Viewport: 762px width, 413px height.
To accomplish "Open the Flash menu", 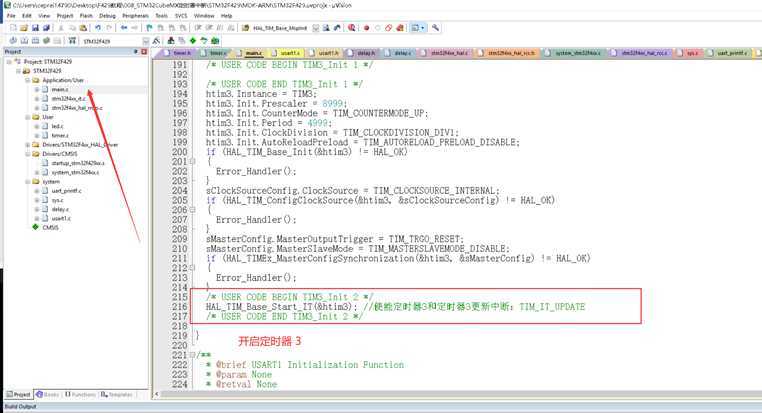I will (x=86, y=16).
